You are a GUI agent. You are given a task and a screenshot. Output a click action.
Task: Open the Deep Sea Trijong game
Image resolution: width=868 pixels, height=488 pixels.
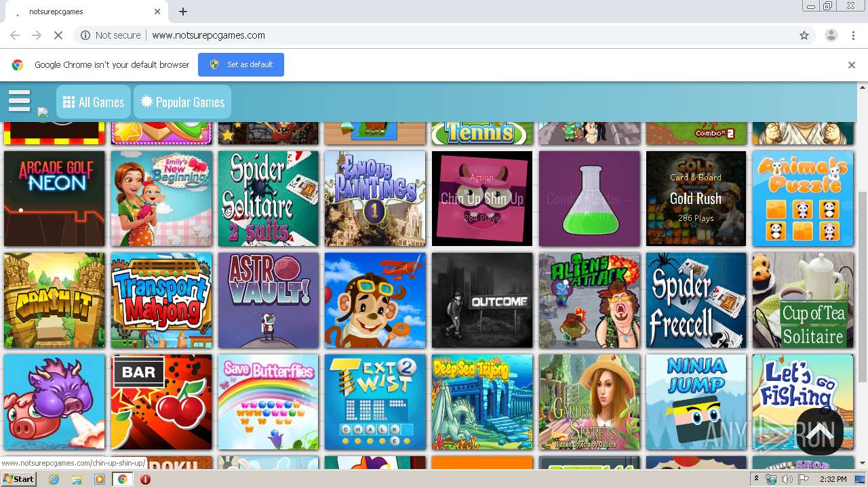[482, 402]
